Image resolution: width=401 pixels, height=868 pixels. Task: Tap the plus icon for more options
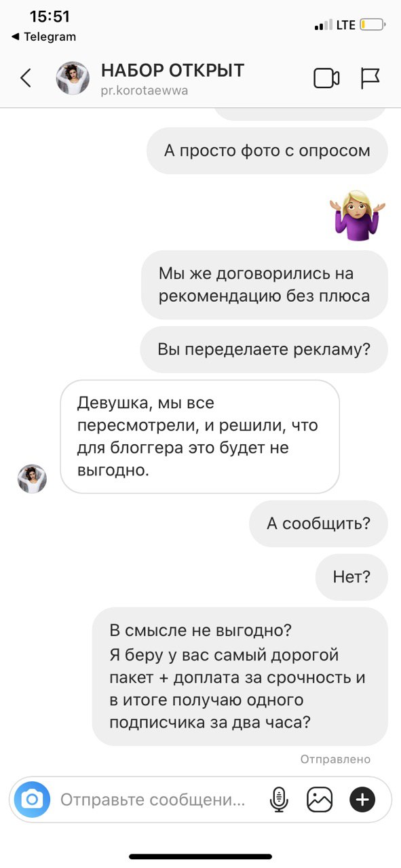point(362,800)
